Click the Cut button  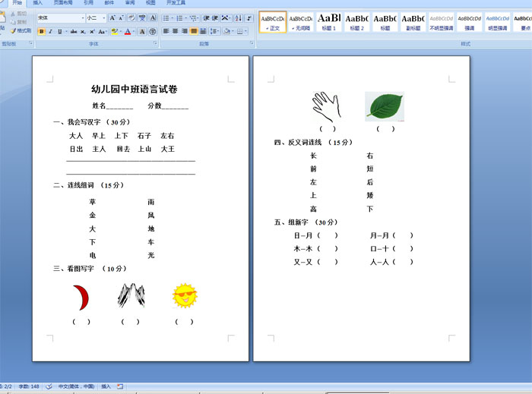19,14
